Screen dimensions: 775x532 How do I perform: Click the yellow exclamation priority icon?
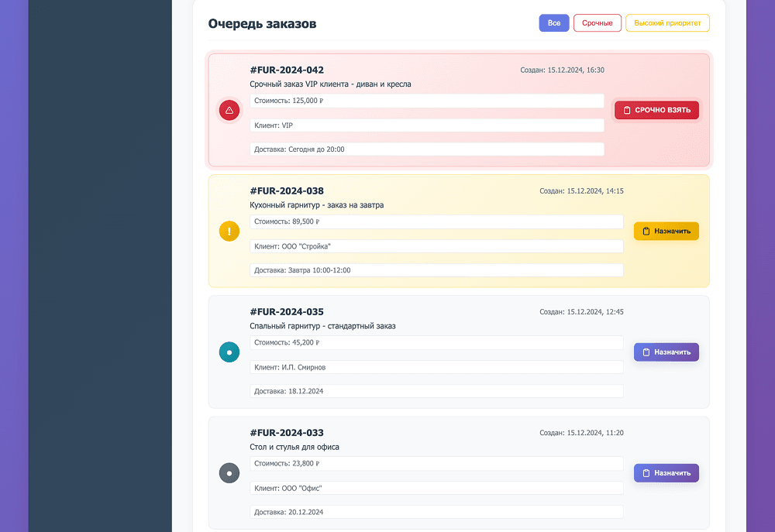coord(229,231)
